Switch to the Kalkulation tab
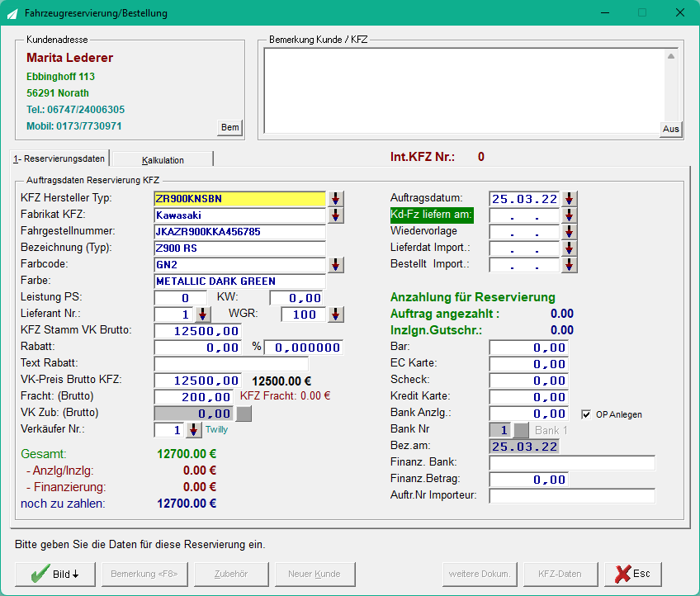Screen dimensions: 700x596 point(163,160)
